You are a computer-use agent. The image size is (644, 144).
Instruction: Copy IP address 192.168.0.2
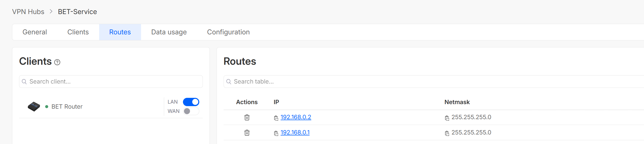276,118
